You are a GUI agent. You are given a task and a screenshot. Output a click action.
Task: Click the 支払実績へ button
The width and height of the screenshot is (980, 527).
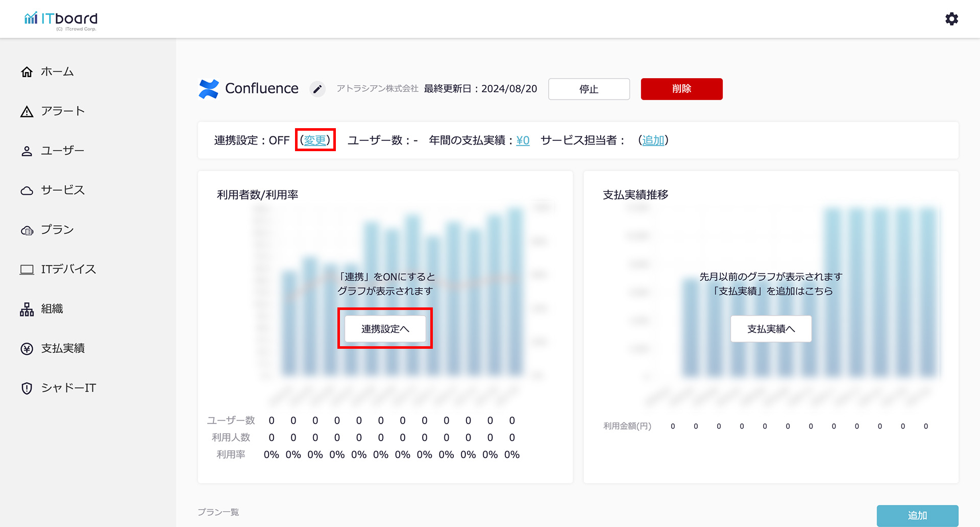click(x=771, y=329)
